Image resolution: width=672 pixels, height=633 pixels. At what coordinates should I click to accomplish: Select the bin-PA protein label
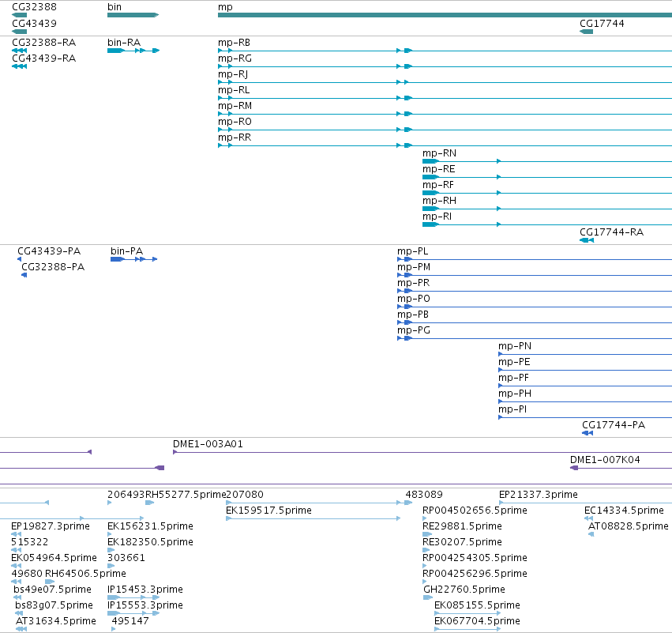(127, 251)
